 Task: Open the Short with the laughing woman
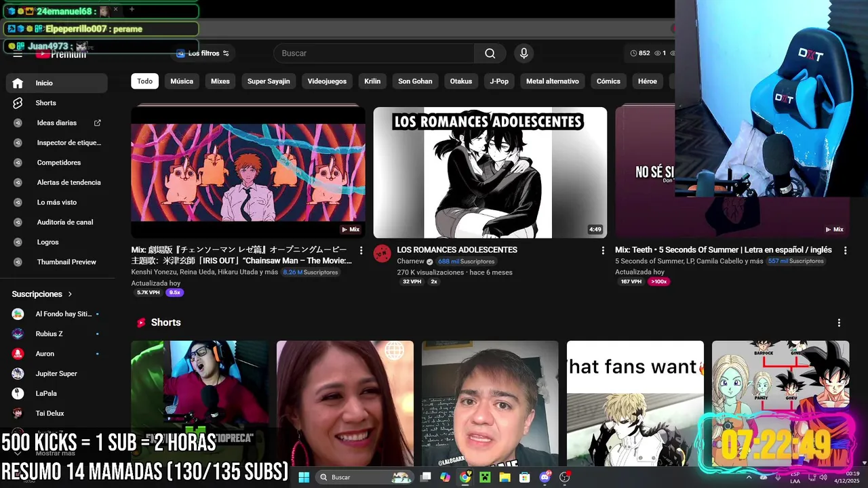pos(345,404)
